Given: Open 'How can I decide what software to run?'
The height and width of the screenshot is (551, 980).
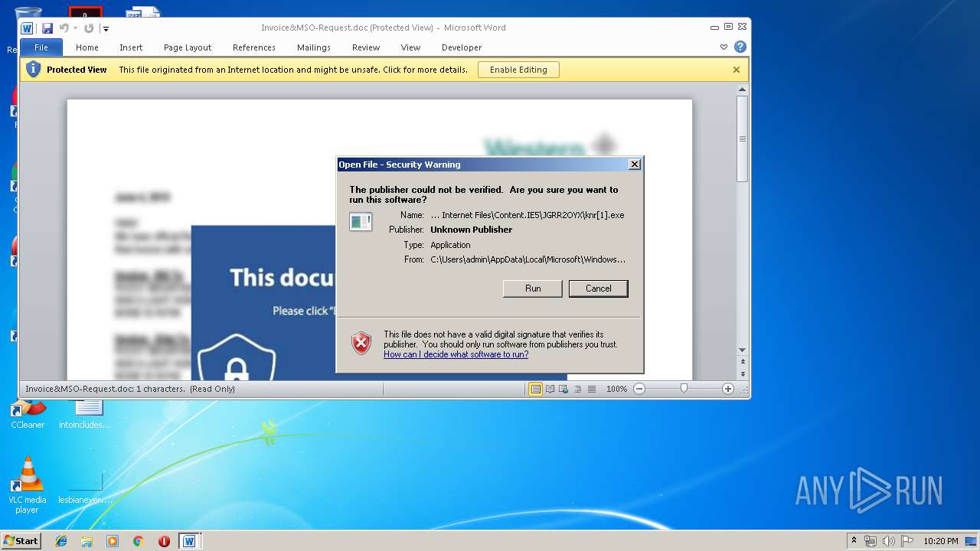Looking at the screenshot, I should coord(456,354).
